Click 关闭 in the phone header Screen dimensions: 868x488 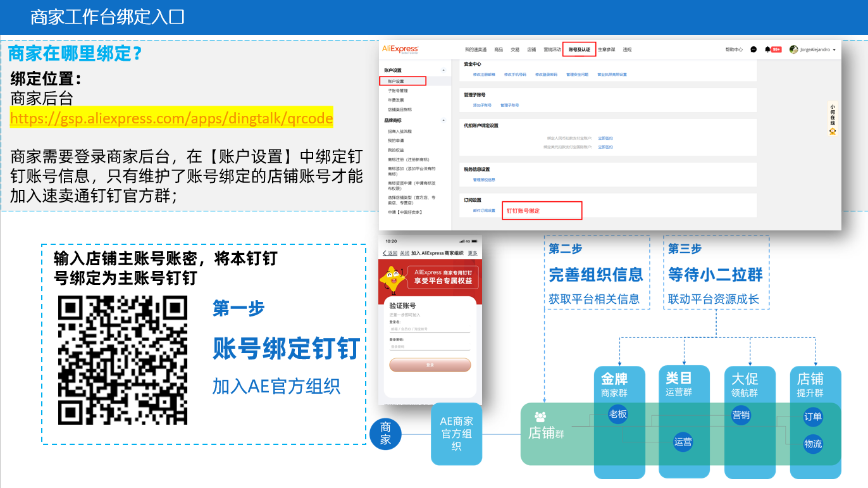[405, 253]
